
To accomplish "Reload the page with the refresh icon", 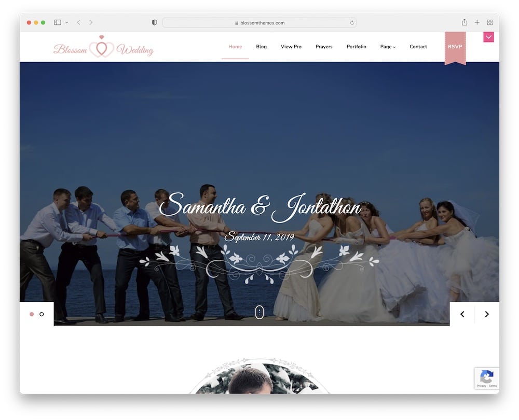I will coord(352,22).
